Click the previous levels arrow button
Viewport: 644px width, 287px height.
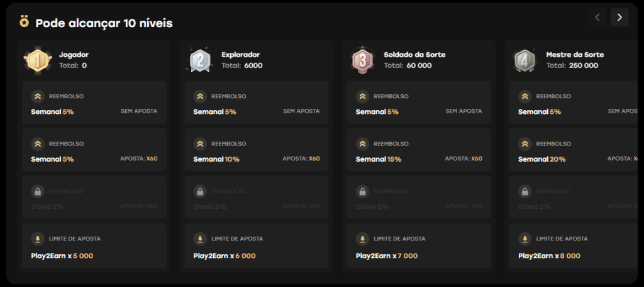[597, 17]
